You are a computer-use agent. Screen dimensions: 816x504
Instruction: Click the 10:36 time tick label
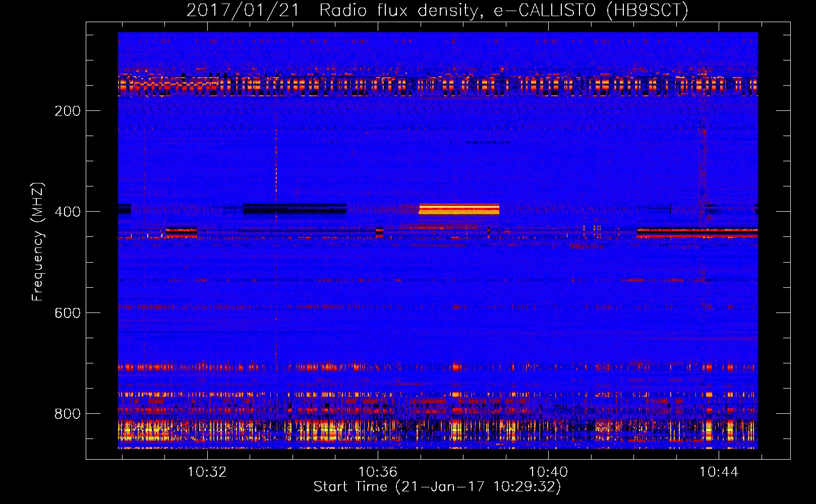click(378, 472)
